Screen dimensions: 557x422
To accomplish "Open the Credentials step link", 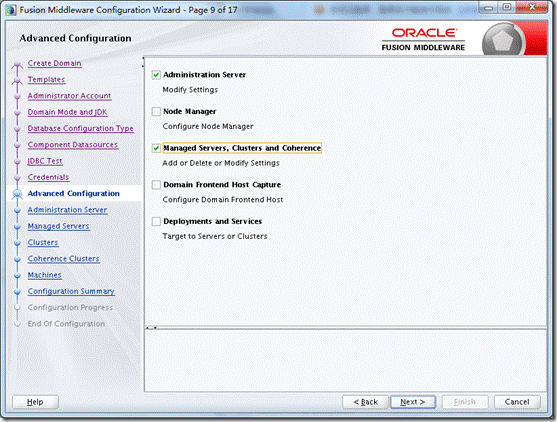I will tap(48, 177).
